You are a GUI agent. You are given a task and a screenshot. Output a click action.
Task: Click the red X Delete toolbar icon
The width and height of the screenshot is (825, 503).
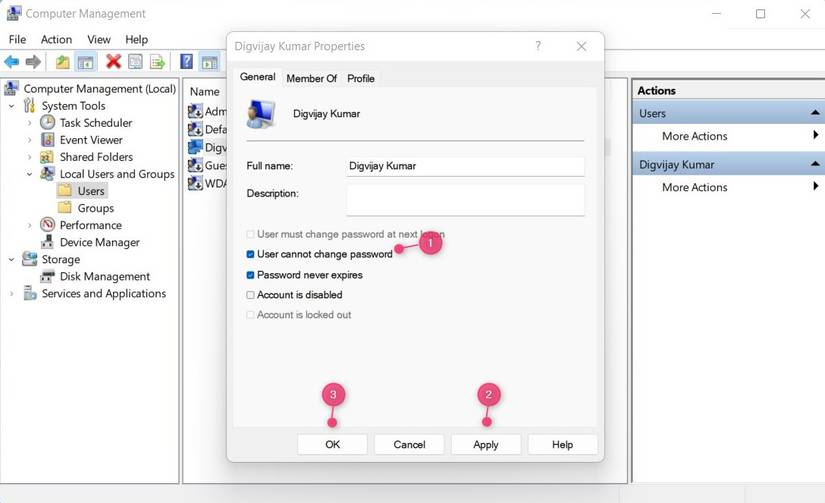tap(113, 62)
